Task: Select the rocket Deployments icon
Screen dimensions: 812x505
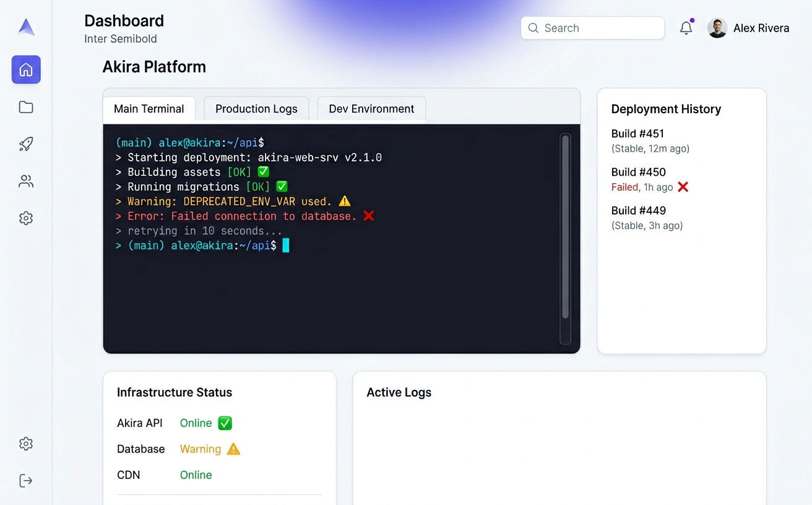Action: [25, 144]
